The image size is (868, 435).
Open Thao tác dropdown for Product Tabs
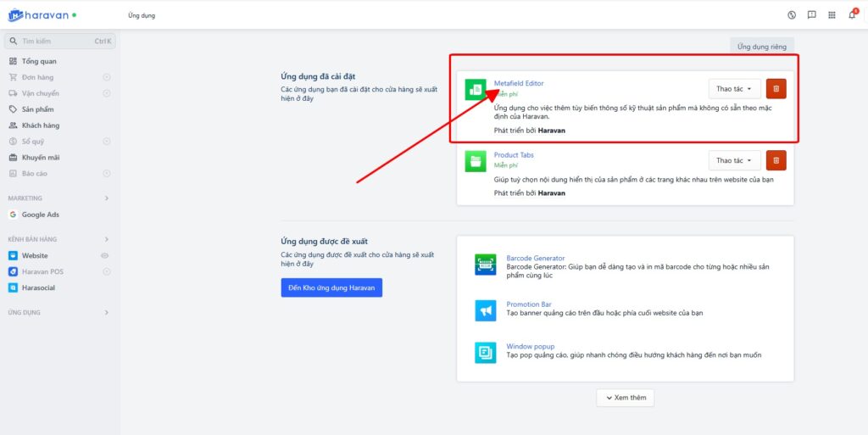pyautogui.click(x=733, y=160)
